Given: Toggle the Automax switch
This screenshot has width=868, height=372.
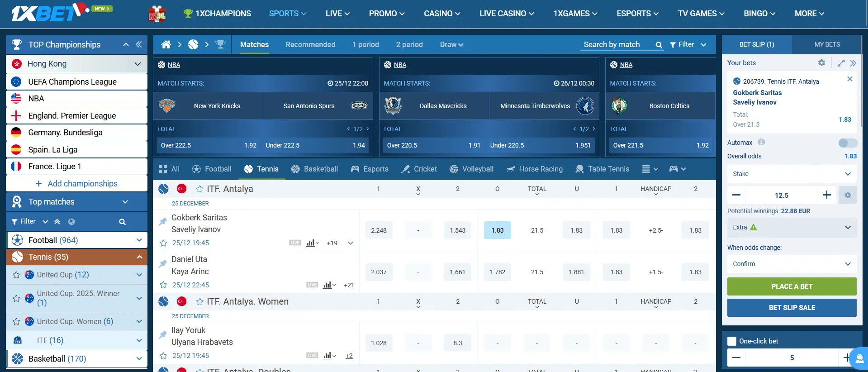Looking at the screenshot, I should tap(848, 143).
